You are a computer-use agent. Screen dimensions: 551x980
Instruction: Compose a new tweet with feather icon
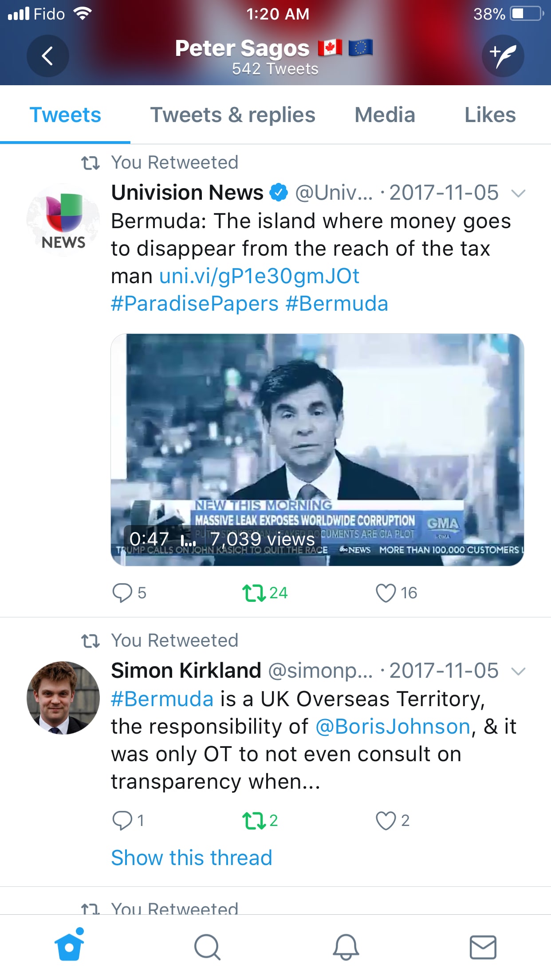(x=503, y=56)
